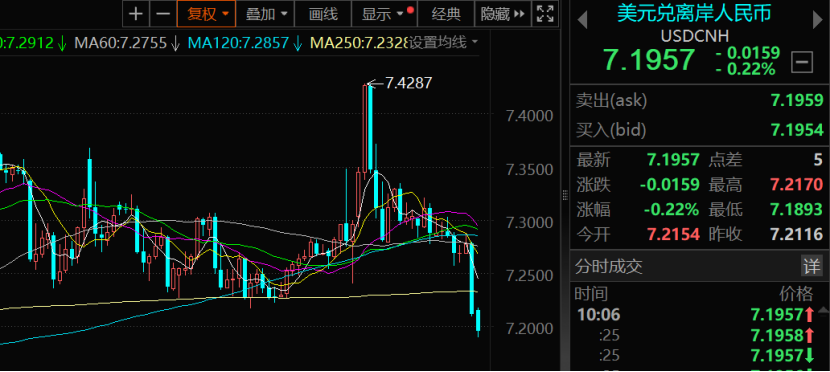Screen dimensions: 830x372
Task: Go to next instrument with right arrow
Action: point(817,20)
